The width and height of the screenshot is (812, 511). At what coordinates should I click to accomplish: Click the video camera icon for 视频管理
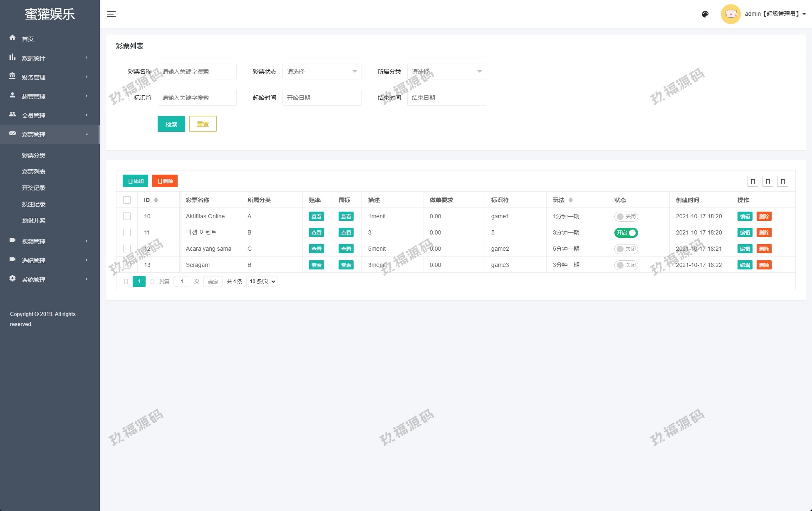[x=12, y=240]
